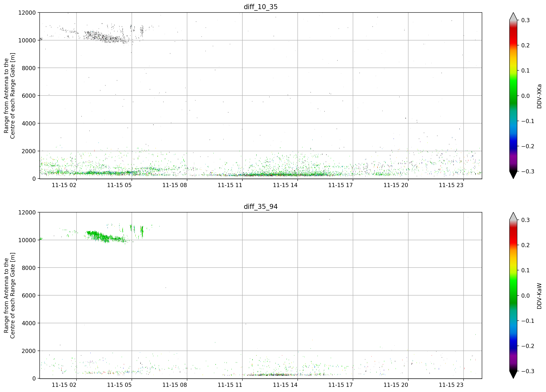Click the 10000 y-tick on diff_35_94 plot
The height and width of the screenshot is (392, 546).
27,240
